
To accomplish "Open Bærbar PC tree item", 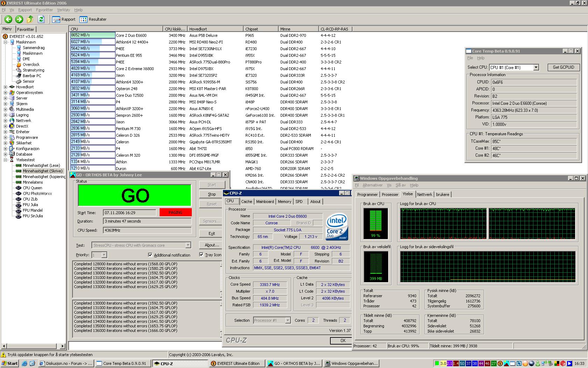I will (x=32, y=76).
